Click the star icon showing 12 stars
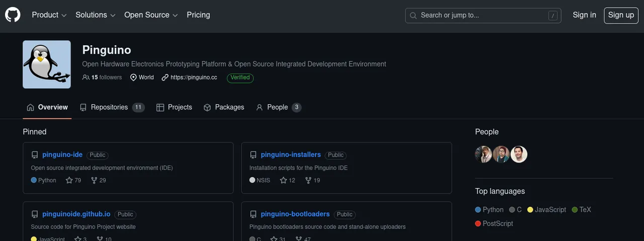The width and height of the screenshot is (644, 241). pos(283,180)
